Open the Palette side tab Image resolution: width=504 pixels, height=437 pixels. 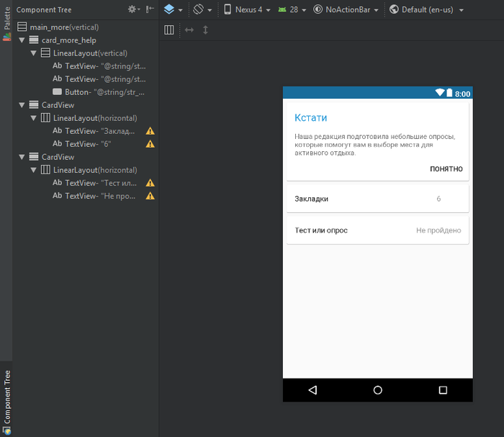point(6,24)
